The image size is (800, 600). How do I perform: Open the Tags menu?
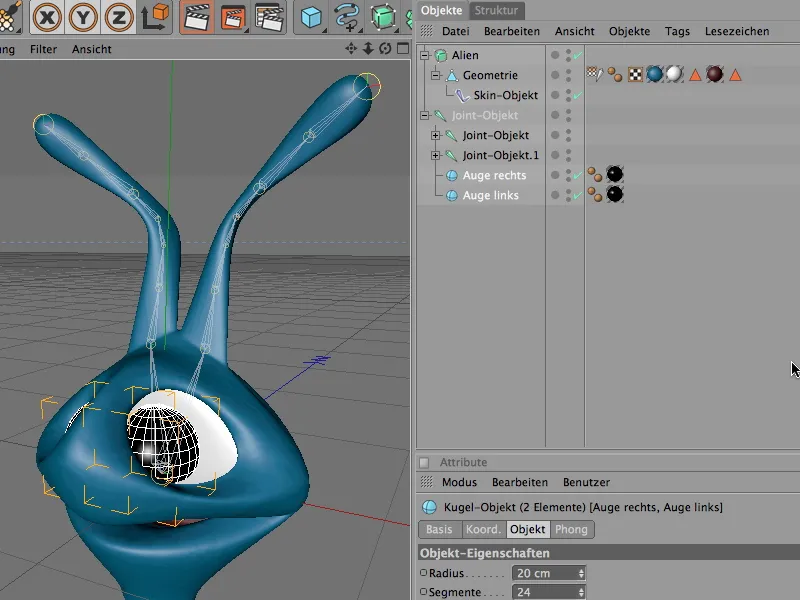(677, 31)
